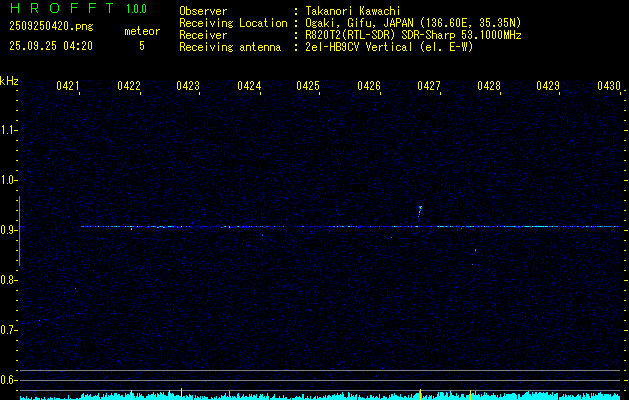629x400 pixels.
Task: Click the meteor count value 5
Action: [x=142, y=46]
